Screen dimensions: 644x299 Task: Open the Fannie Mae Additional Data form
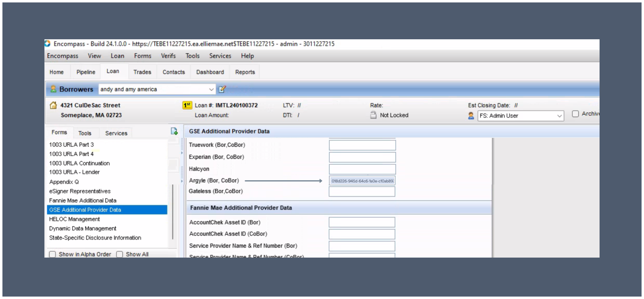click(82, 200)
